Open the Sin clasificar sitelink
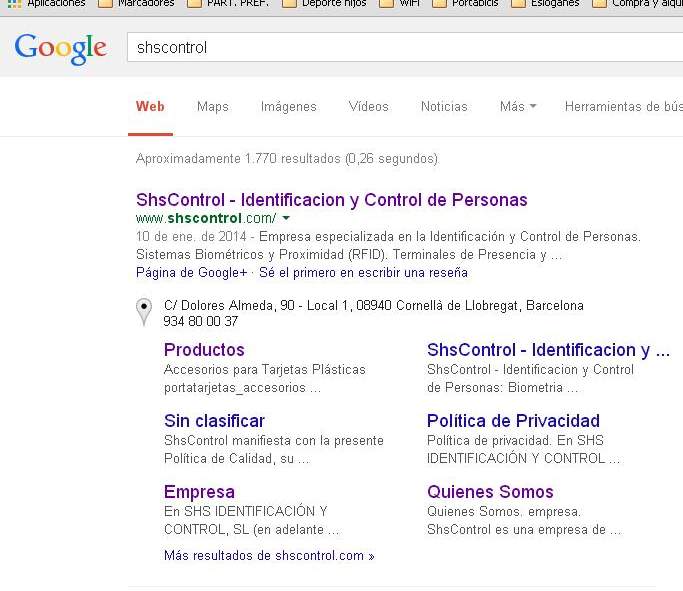The width and height of the screenshot is (683, 591). (x=214, y=421)
